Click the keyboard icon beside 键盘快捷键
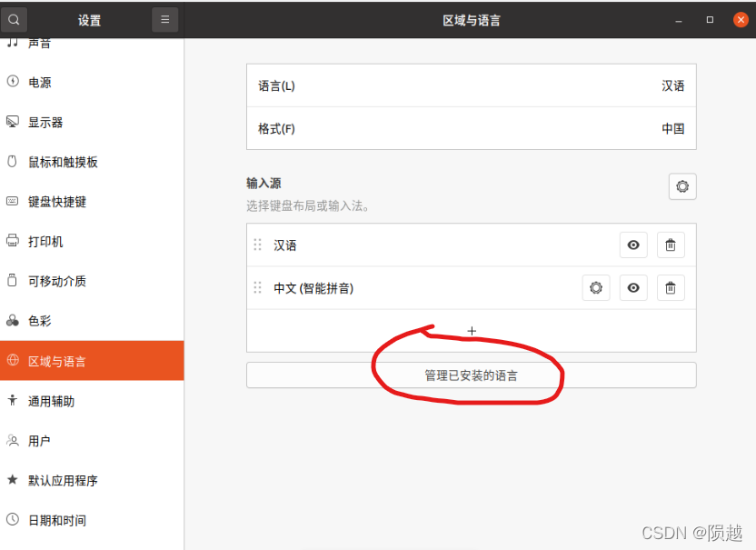756x550 pixels. pos(13,201)
